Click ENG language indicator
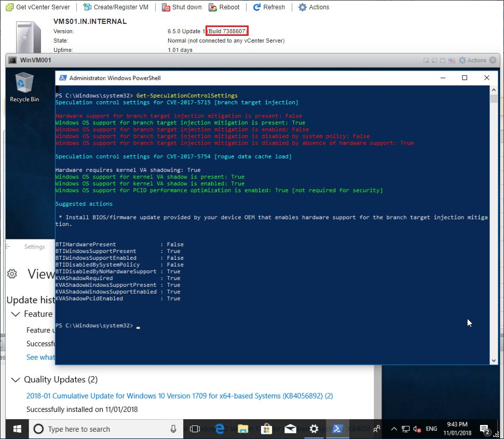This screenshot has width=504, height=439. point(431,429)
